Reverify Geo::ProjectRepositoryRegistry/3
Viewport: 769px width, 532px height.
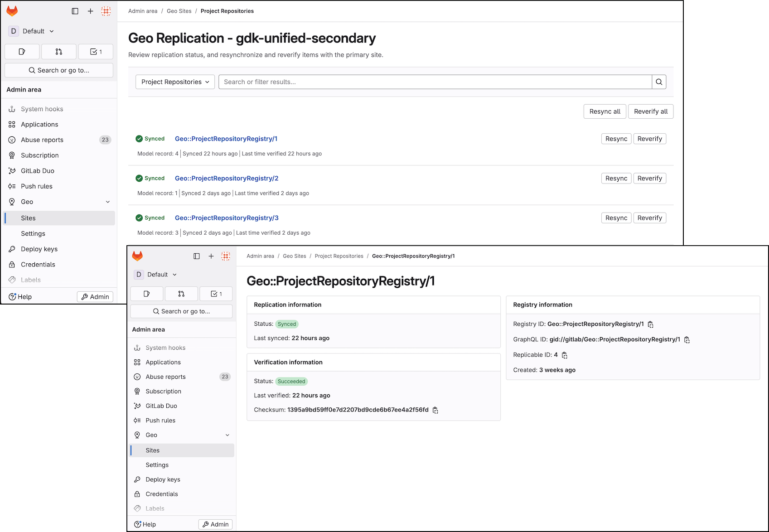[649, 218]
